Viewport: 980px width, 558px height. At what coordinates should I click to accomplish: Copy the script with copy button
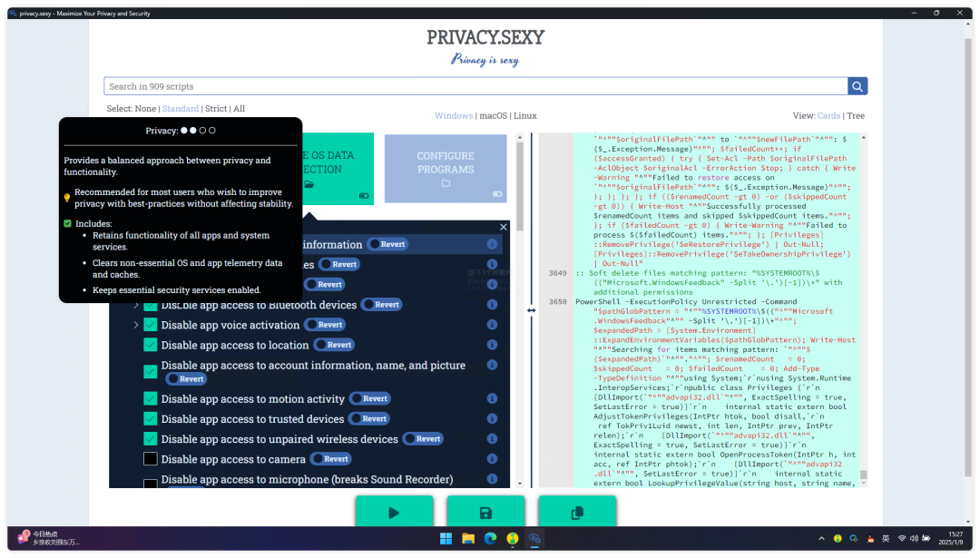577,513
